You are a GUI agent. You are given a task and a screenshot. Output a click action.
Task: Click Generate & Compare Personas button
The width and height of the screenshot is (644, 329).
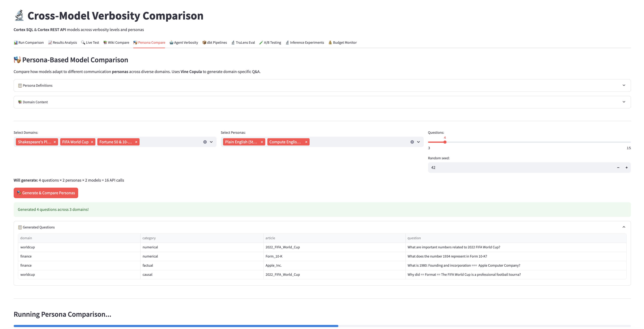(x=46, y=193)
